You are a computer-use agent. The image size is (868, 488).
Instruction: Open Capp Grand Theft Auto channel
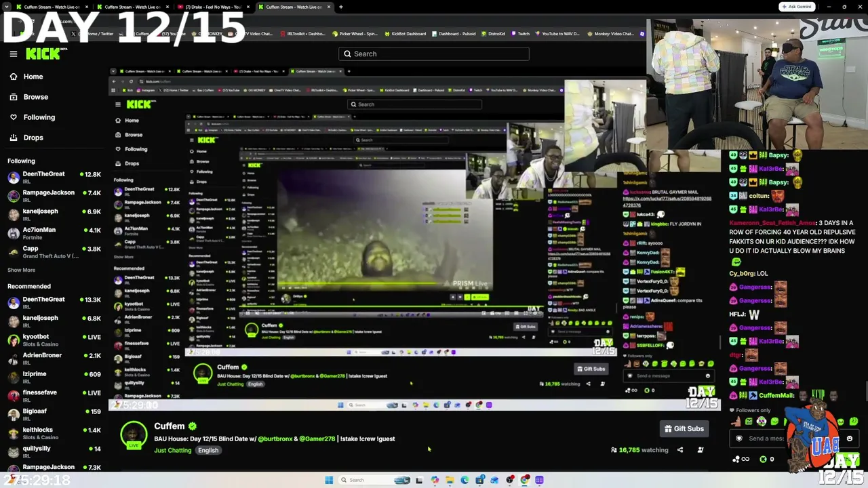(x=54, y=252)
